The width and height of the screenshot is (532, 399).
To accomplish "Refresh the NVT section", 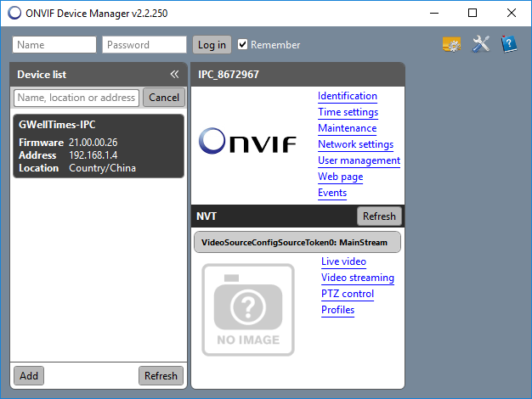I will [378, 216].
